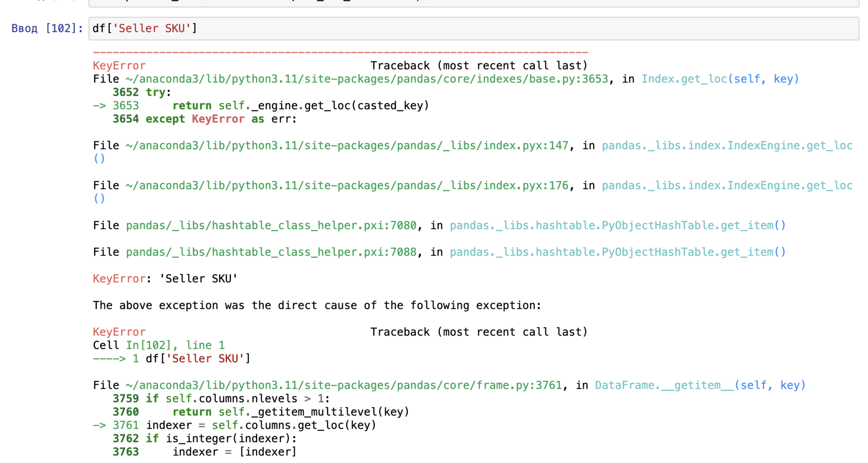Click line 3762 is_integer check
Screen dimensions: 868x463
tap(205, 439)
